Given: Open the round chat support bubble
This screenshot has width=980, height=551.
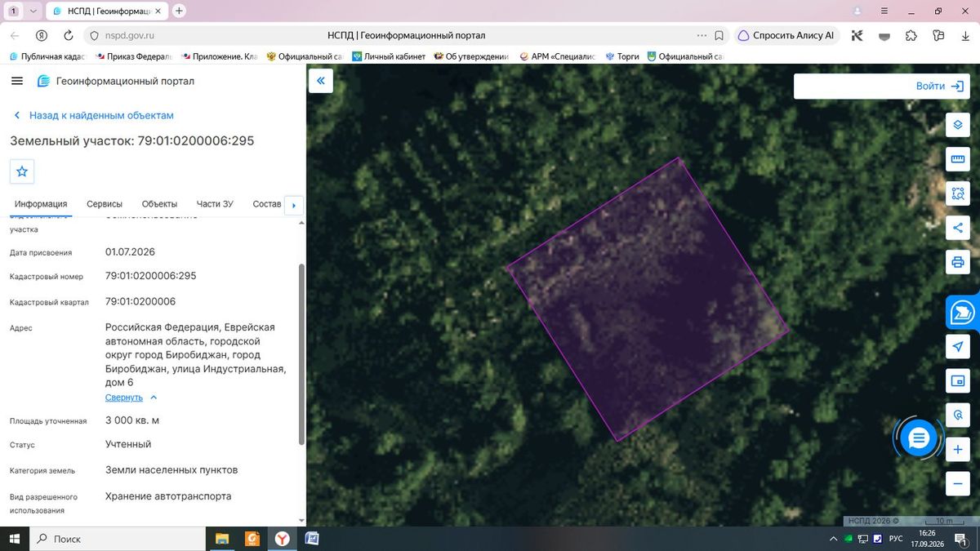Looking at the screenshot, I should click(x=919, y=438).
